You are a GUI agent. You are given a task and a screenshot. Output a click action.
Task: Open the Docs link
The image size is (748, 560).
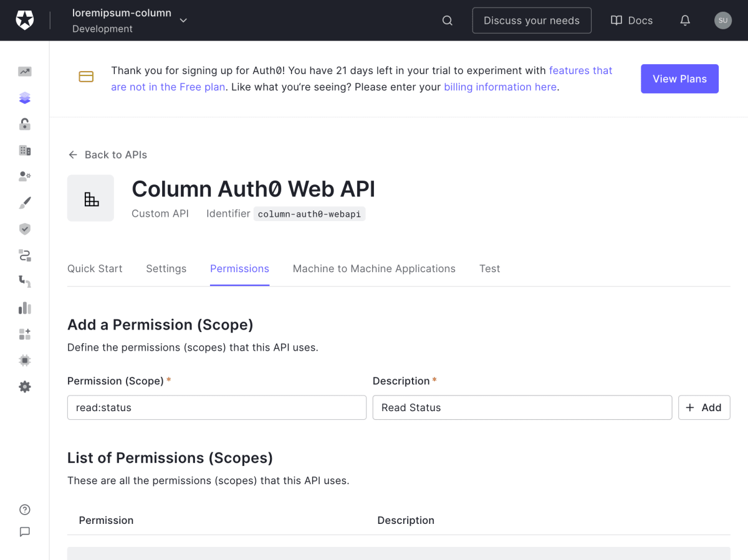coord(631,21)
